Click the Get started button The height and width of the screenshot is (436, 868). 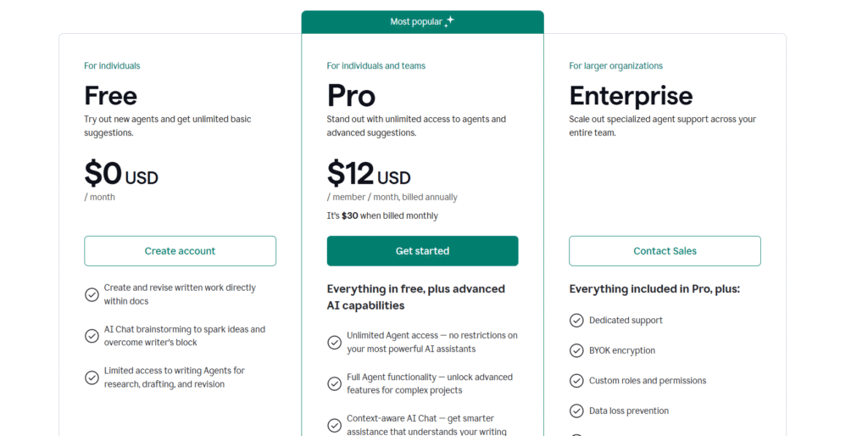pos(422,251)
